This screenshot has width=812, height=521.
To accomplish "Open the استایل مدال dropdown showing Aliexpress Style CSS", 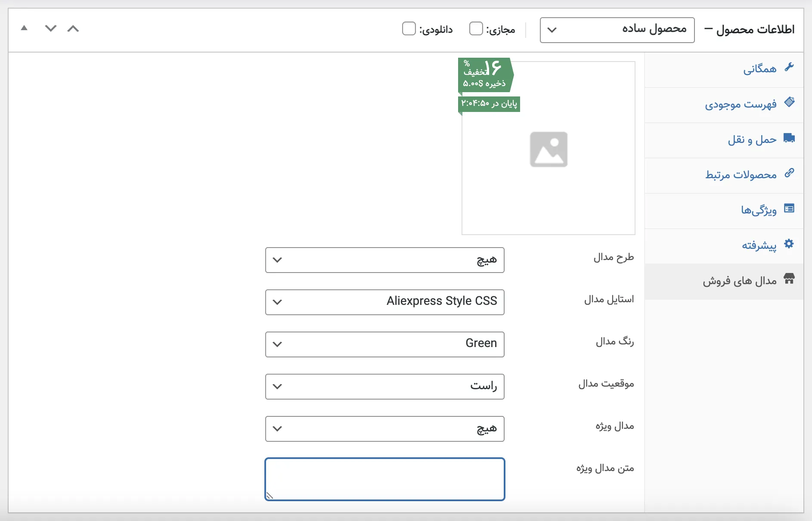I will pyautogui.click(x=385, y=302).
